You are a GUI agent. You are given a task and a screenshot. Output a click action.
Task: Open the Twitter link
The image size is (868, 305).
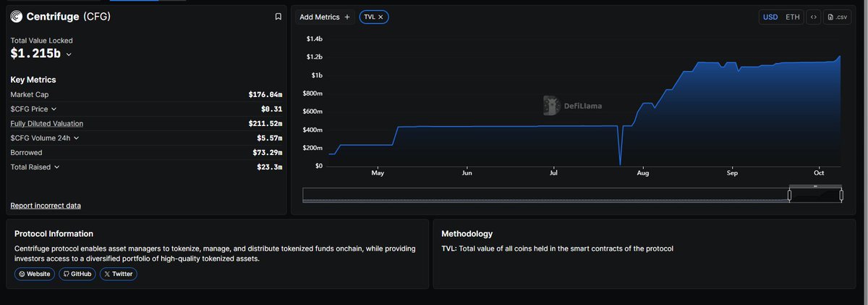pos(118,274)
